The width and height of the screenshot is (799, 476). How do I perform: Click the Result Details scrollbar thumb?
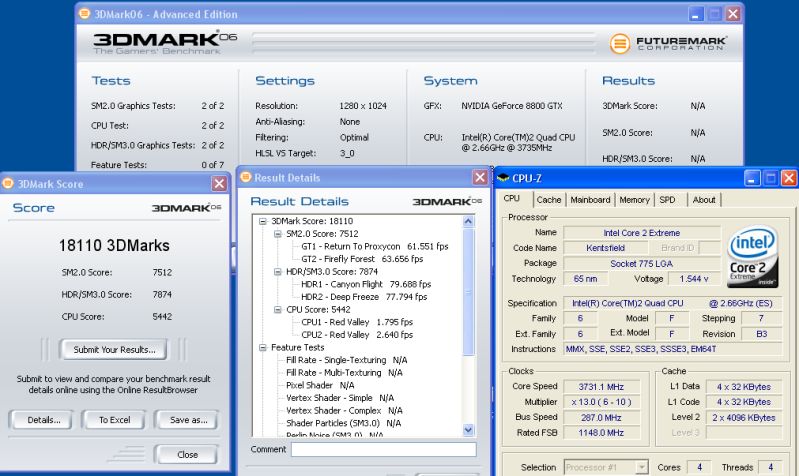(468, 292)
